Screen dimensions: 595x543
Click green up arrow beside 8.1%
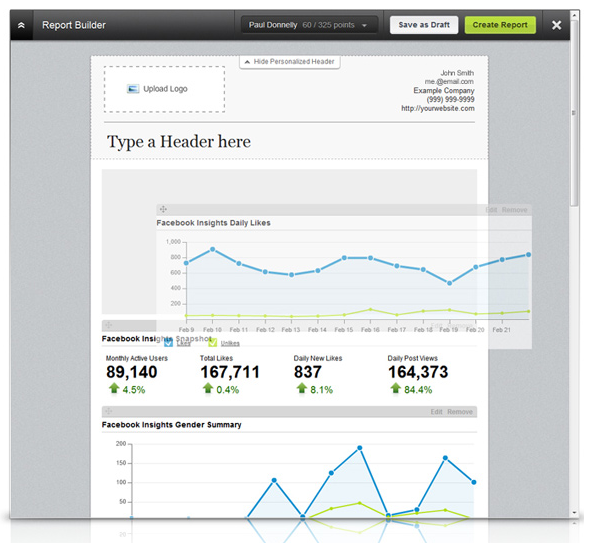click(302, 388)
